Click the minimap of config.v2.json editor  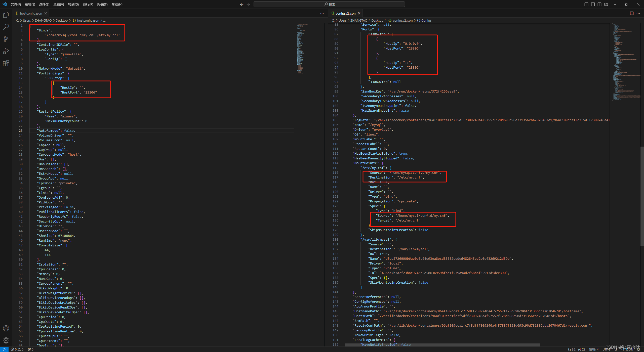click(x=626, y=62)
